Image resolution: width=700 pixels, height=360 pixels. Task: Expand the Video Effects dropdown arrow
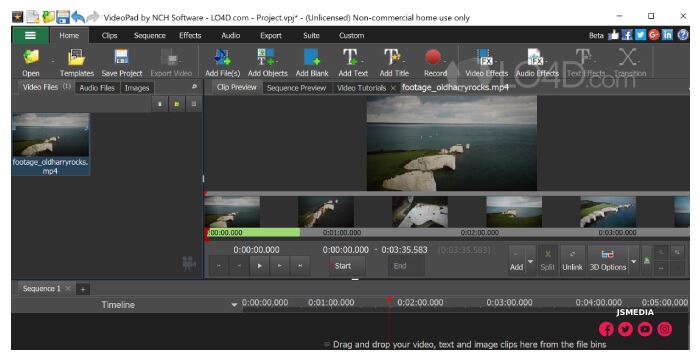496,61
